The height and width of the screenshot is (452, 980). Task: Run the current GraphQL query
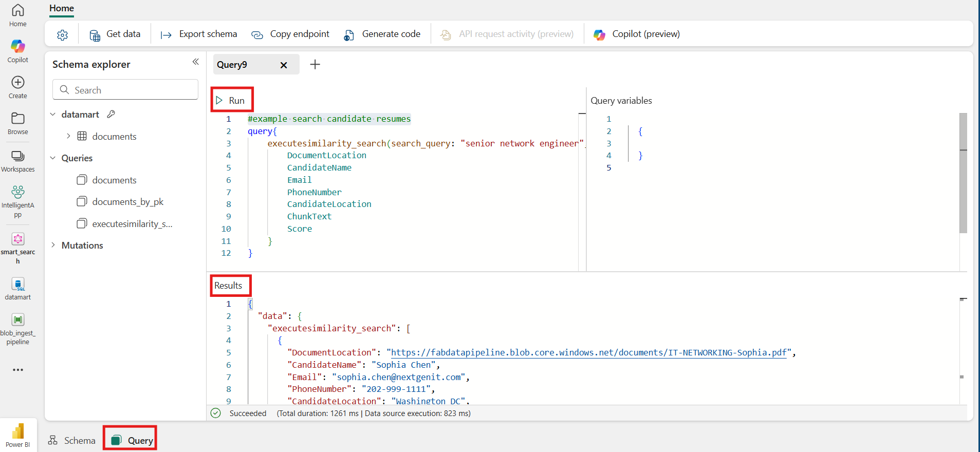(230, 100)
